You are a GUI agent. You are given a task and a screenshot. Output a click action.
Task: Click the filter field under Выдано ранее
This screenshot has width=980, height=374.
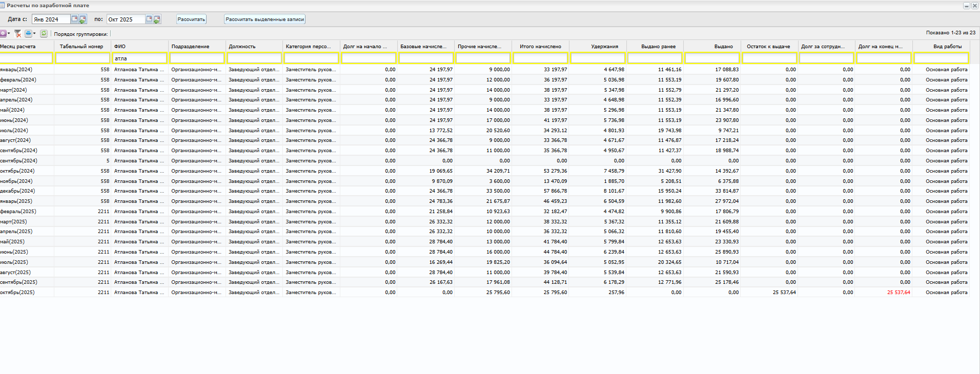[x=655, y=58]
